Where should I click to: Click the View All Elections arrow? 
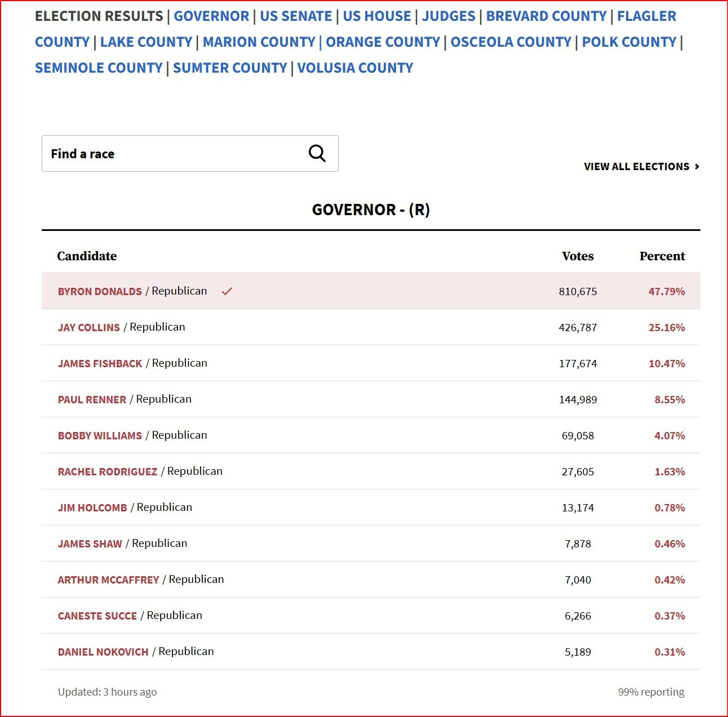tap(697, 166)
